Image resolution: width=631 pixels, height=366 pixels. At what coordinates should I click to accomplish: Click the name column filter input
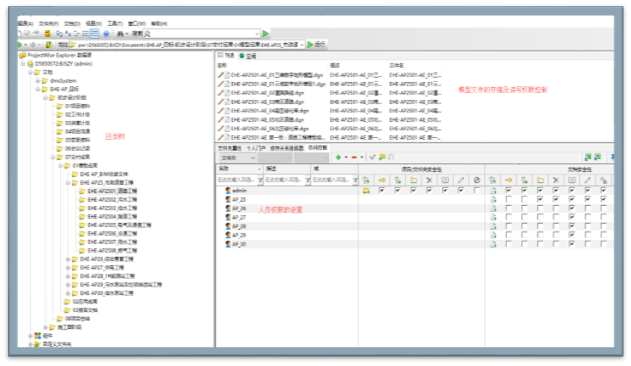237,180
